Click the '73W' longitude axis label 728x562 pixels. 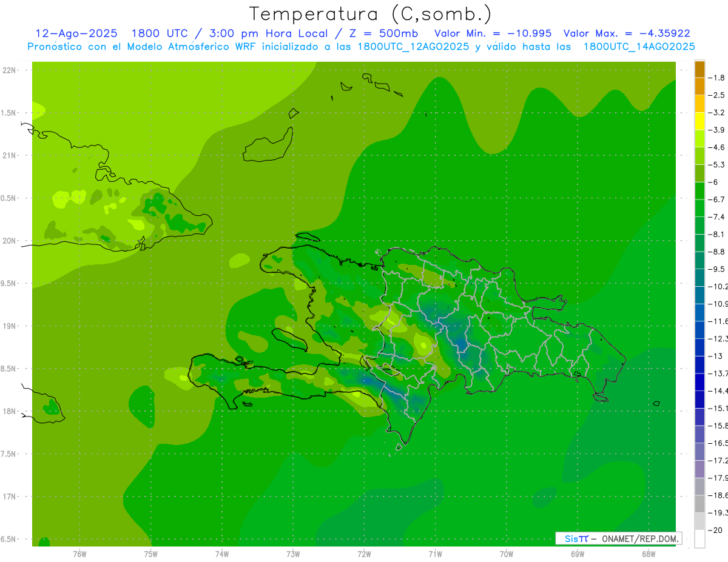[x=293, y=554]
